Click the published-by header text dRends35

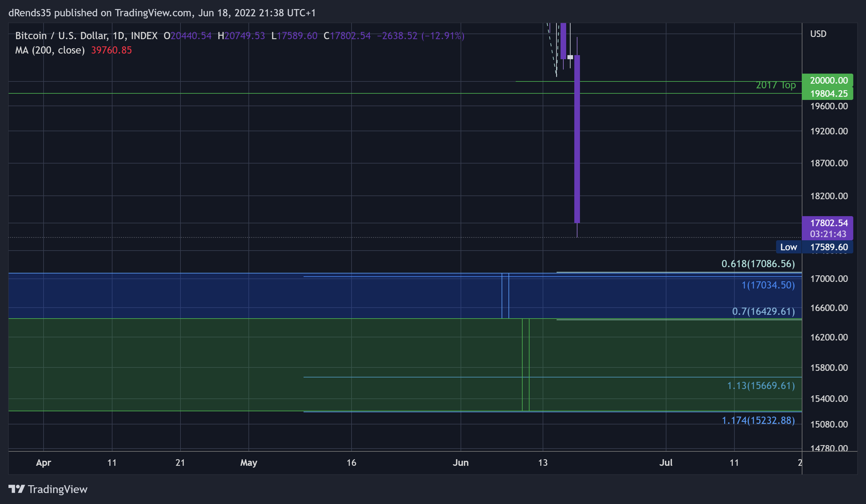(29, 13)
